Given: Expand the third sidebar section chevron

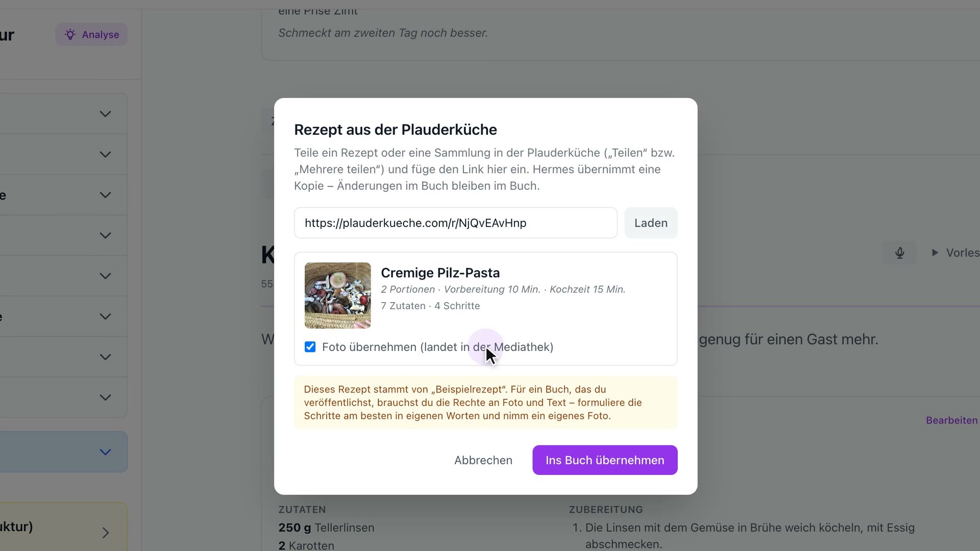Looking at the screenshot, I should [x=105, y=195].
